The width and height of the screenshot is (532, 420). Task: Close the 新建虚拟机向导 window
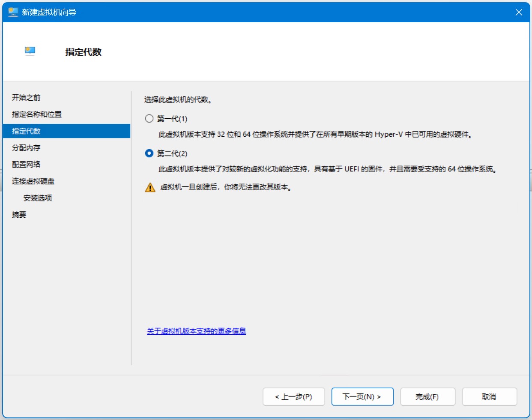coord(519,12)
